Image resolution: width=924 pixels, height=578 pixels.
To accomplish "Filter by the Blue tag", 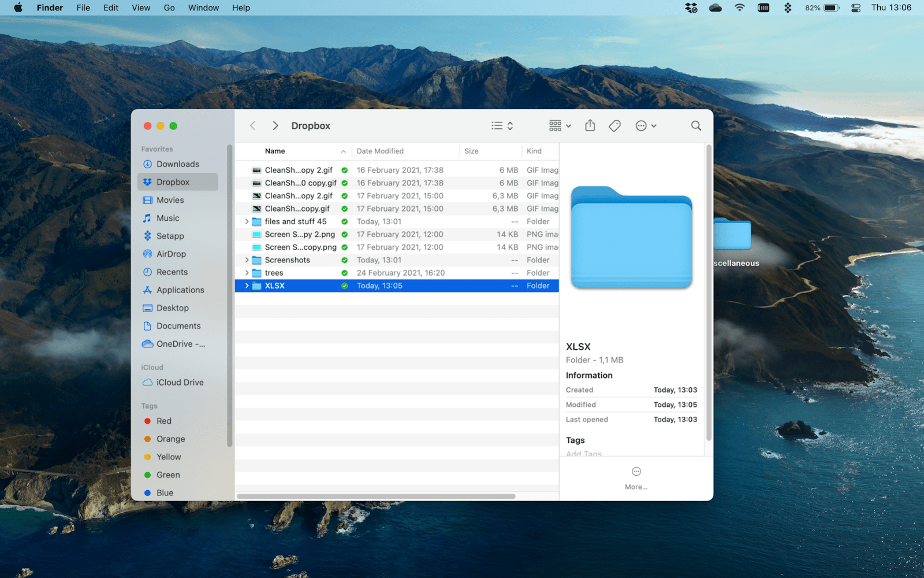I will click(x=178, y=492).
